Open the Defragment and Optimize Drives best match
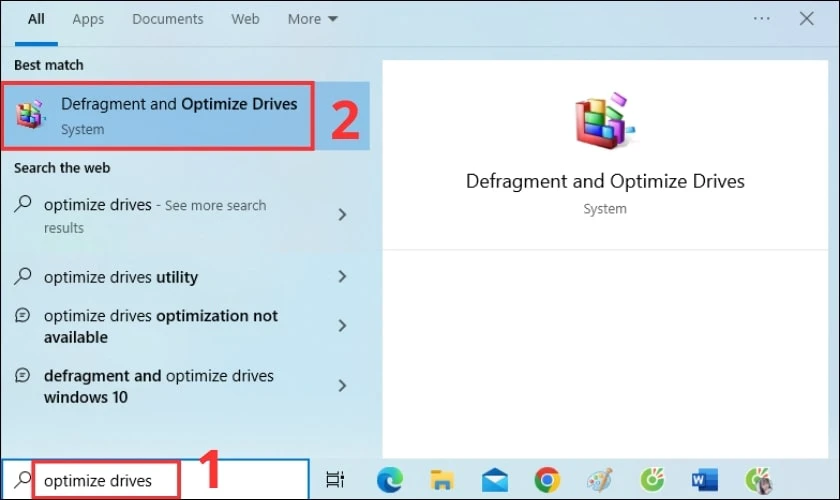 pos(185,116)
